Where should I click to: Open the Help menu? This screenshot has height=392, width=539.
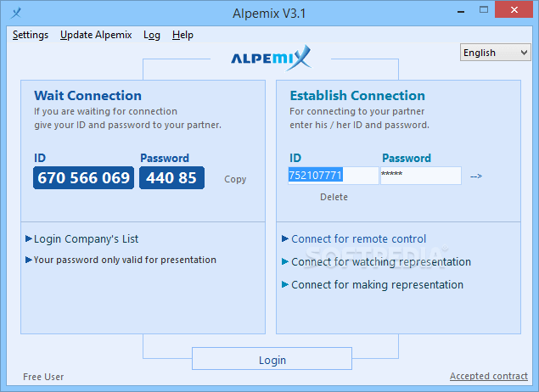tap(182, 35)
